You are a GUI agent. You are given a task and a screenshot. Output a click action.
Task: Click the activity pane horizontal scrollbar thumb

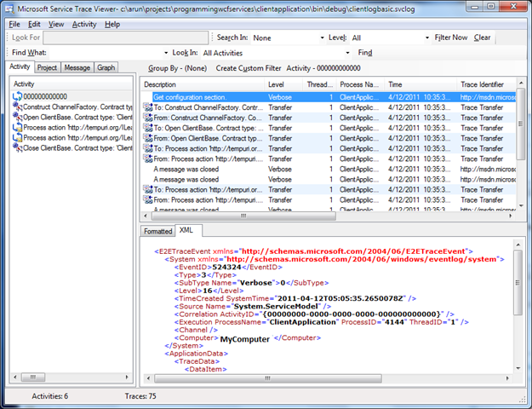click(x=33, y=377)
